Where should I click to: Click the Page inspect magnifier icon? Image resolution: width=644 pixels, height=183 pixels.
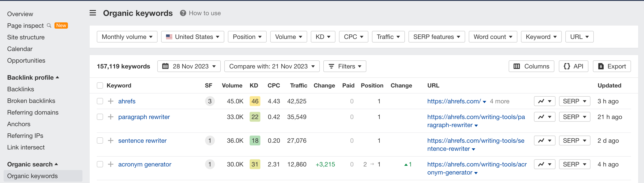[49, 26]
